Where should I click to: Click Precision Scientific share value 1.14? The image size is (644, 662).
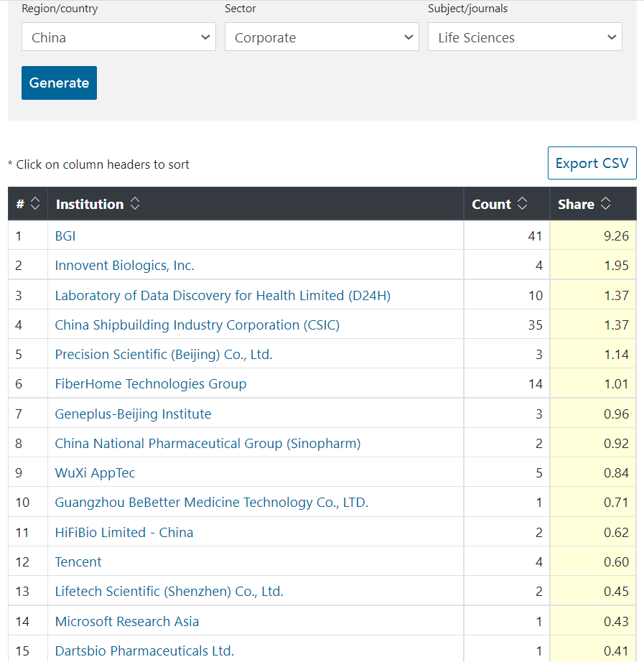(616, 355)
